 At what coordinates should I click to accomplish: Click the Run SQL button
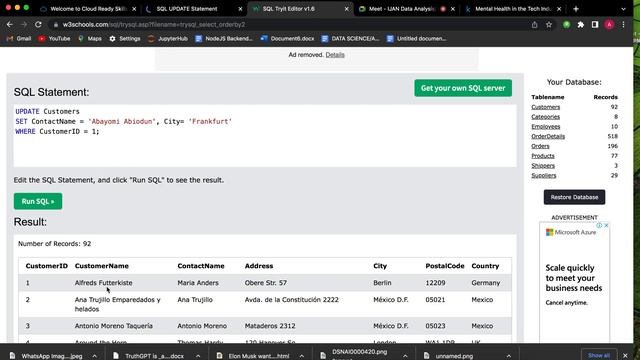click(x=38, y=201)
